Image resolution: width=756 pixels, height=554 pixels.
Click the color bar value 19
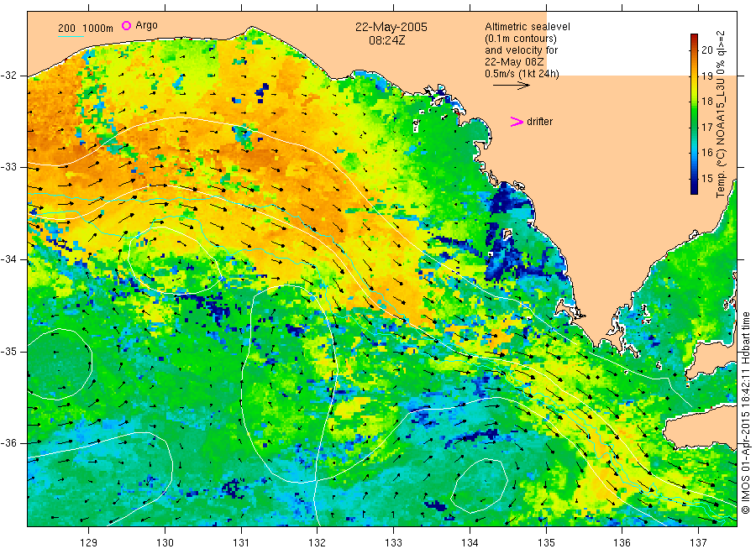[706, 76]
